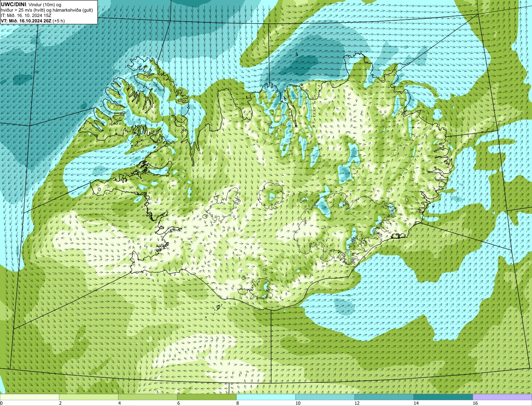Click the line 'hviður > 25 m/s (hvítt) og hámarkshviða (gult)'
The height and width of the screenshot is (406, 532).
click(47, 10)
